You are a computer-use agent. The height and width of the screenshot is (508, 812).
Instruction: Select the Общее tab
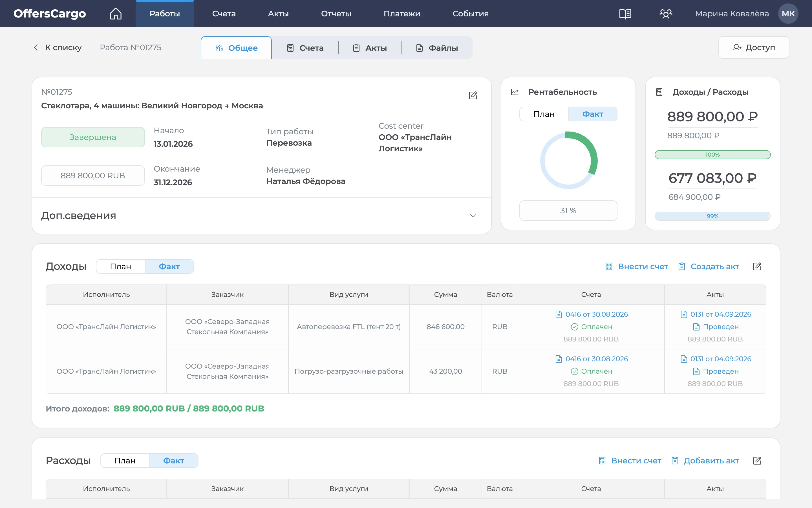click(x=236, y=48)
